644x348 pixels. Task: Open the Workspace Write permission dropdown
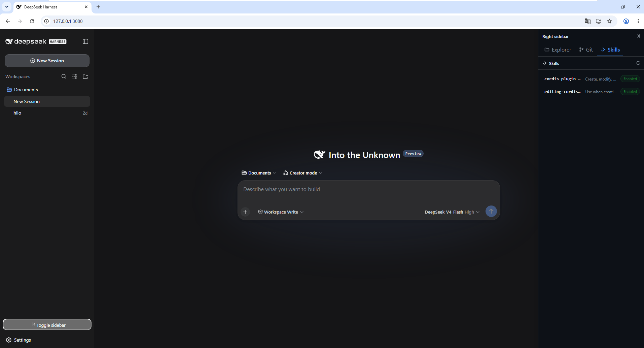click(x=281, y=212)
